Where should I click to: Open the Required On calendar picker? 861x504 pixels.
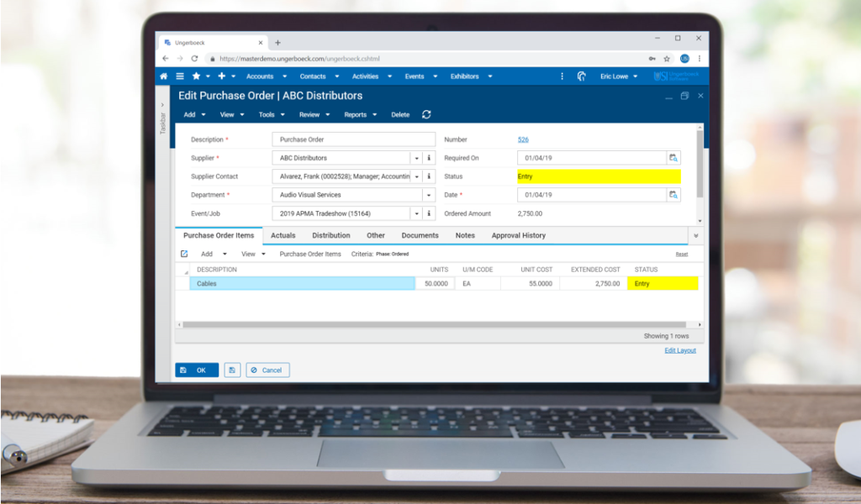click(x=673, y=158)
